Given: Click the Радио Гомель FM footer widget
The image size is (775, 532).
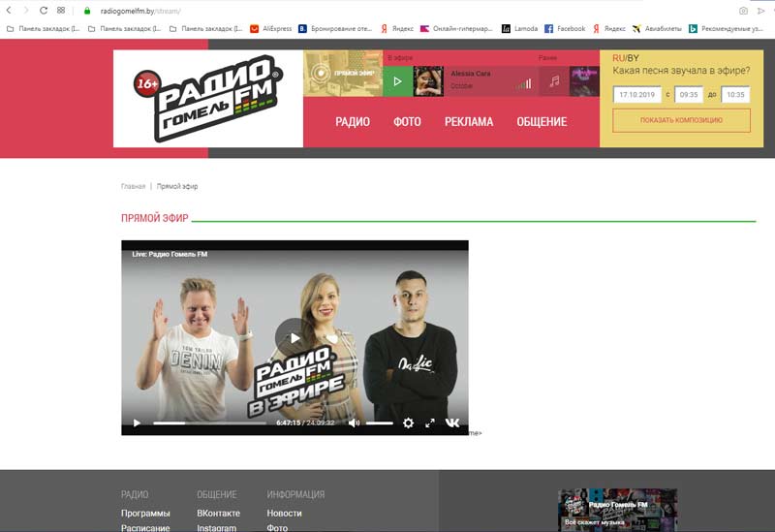Looking at the screenshot, I should [x=617, y=511].
